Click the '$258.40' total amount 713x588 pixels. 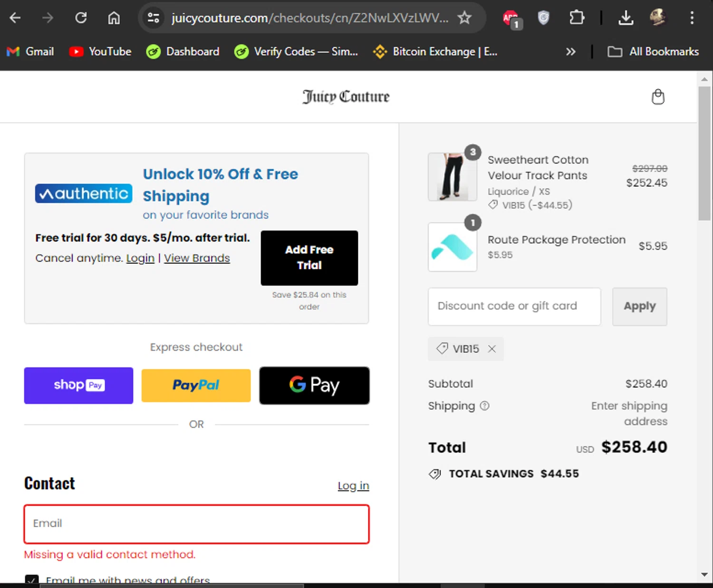pyautogui.click(x=634, y=447)
